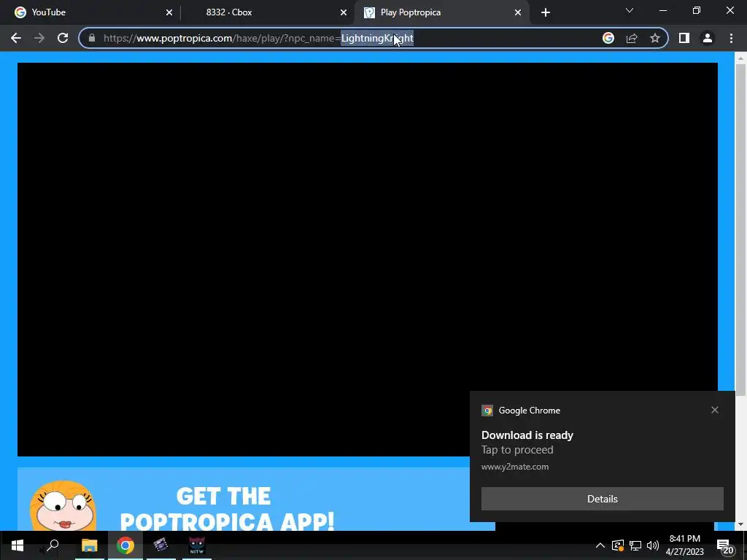This screenshot has width=747, height=560.
Task: Open volume control tray icon
Action: 653,545
